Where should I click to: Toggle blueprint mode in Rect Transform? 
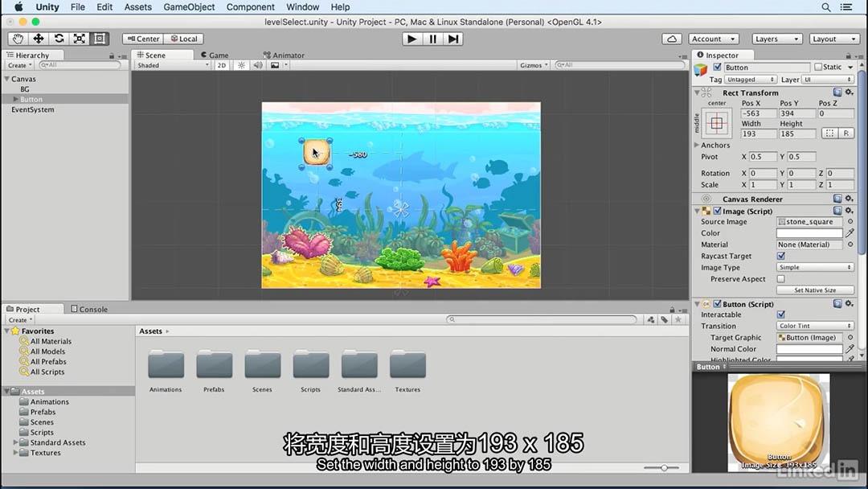pos(829,134)
